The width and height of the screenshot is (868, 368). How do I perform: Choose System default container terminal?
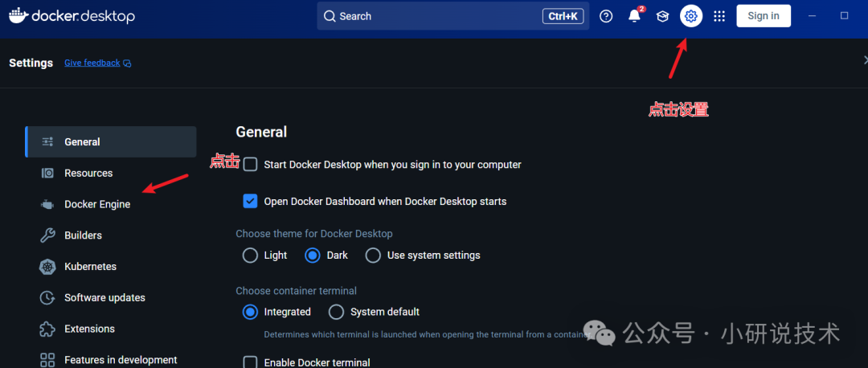337,312
